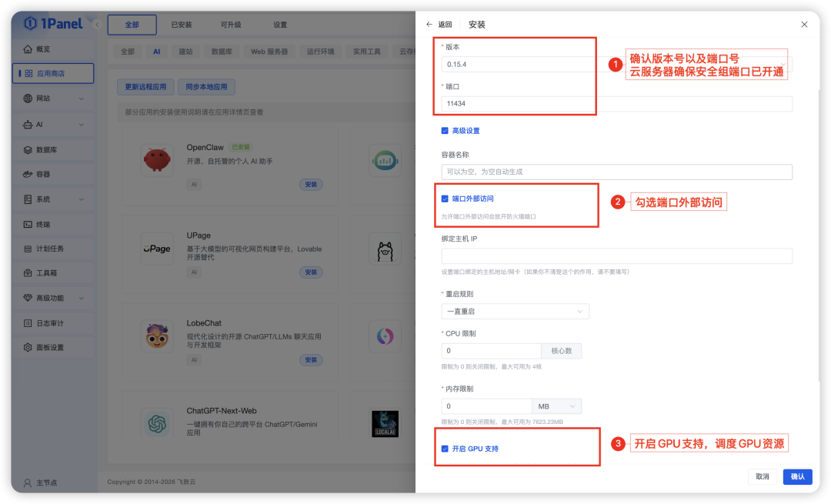The width and height of the screenshot is (831, 504).
Task: Open 容器 container icon in sidebar
Action: coord(28,175)
